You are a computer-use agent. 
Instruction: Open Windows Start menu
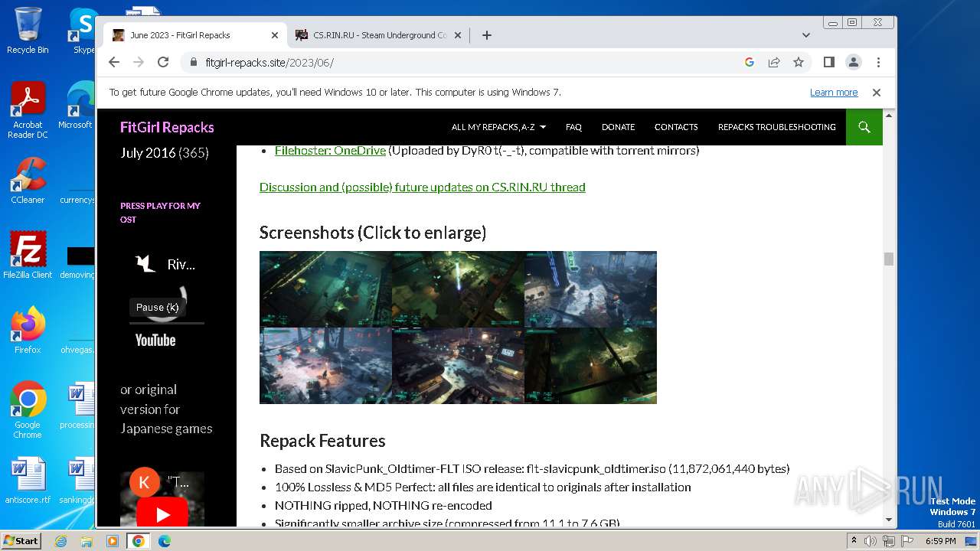pyautogui.click(x=21, y=540)
